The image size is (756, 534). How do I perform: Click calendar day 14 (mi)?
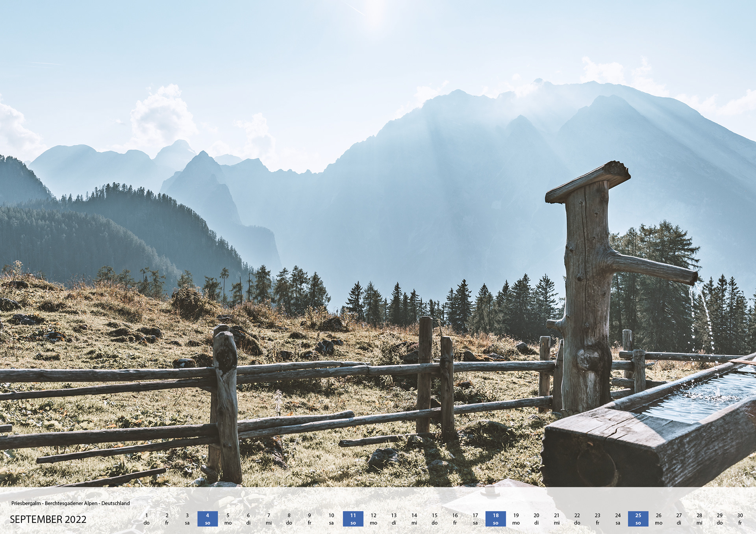(414, 519)
